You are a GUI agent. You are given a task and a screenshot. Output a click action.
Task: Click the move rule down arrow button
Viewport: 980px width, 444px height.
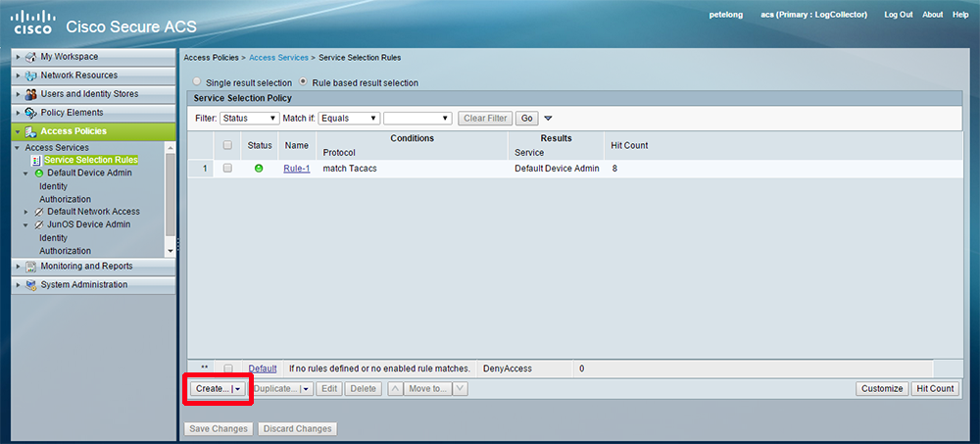(x=460, y=388)
